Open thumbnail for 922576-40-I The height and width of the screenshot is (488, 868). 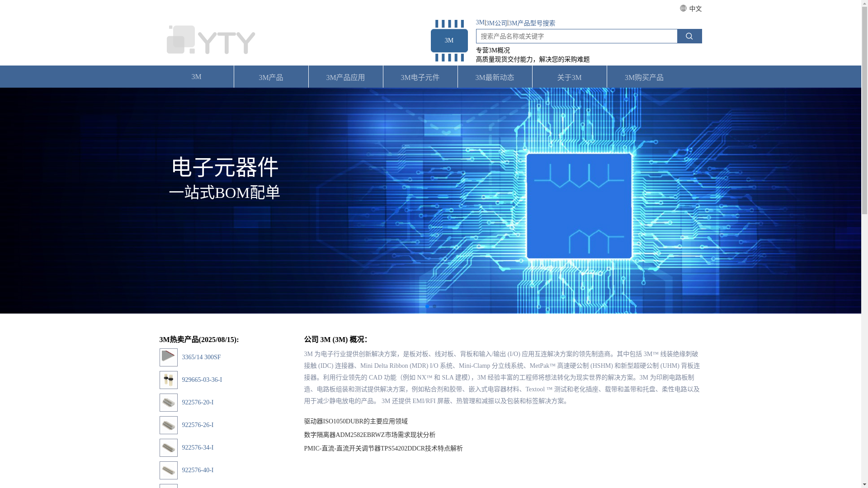click(168, 470)
